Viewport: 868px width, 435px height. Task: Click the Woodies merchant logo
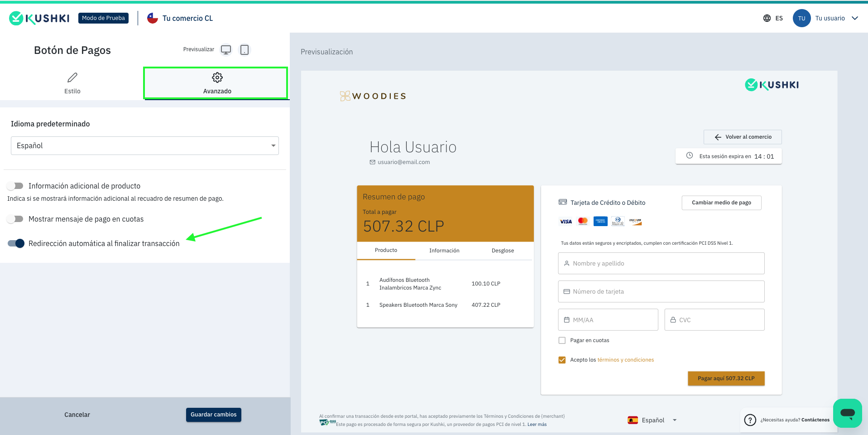(373, 96)
